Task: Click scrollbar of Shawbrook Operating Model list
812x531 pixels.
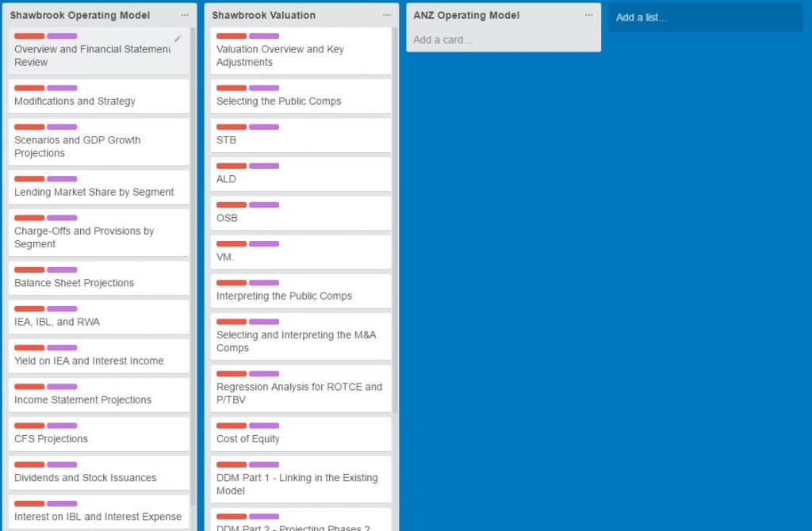Action: tap(193, 238)
